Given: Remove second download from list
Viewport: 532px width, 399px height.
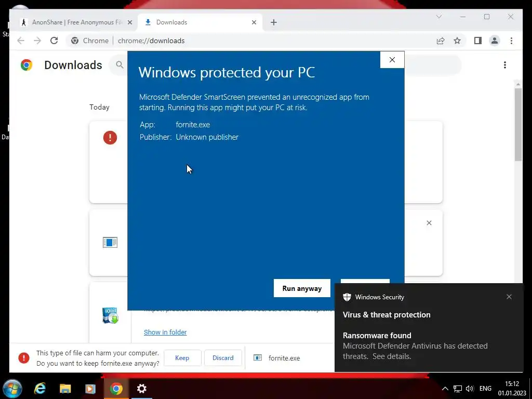Looking at the screenshot, I should [429, 223].
